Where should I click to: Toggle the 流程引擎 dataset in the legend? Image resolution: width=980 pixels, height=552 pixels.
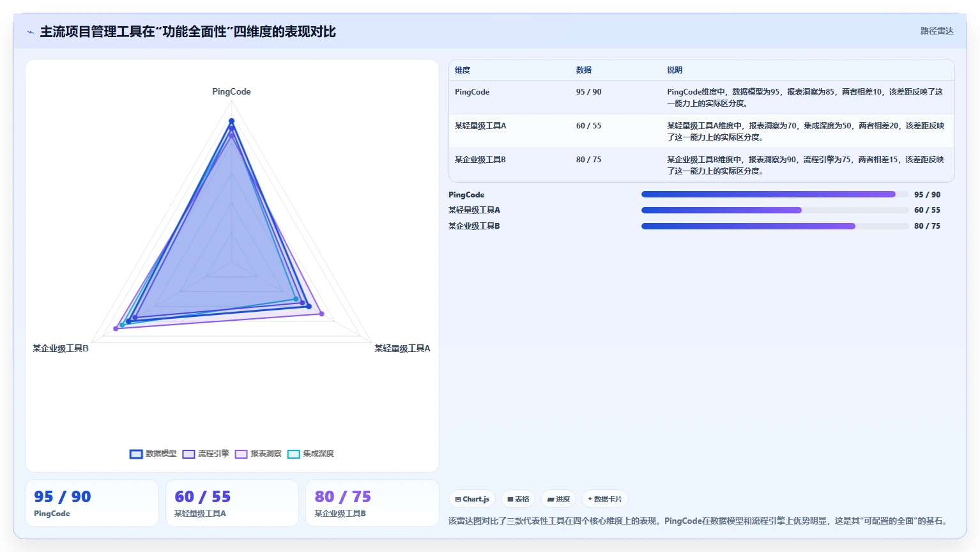coord(206,454)
